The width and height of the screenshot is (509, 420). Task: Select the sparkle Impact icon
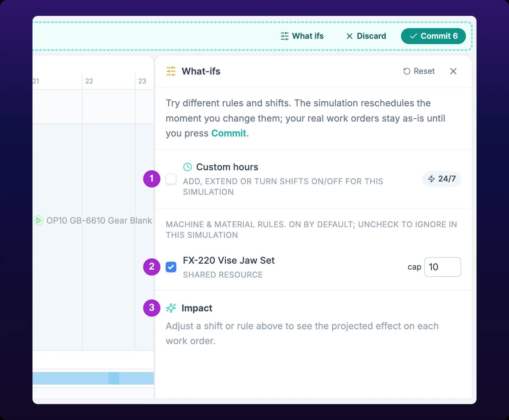click(x=171, y=308)
